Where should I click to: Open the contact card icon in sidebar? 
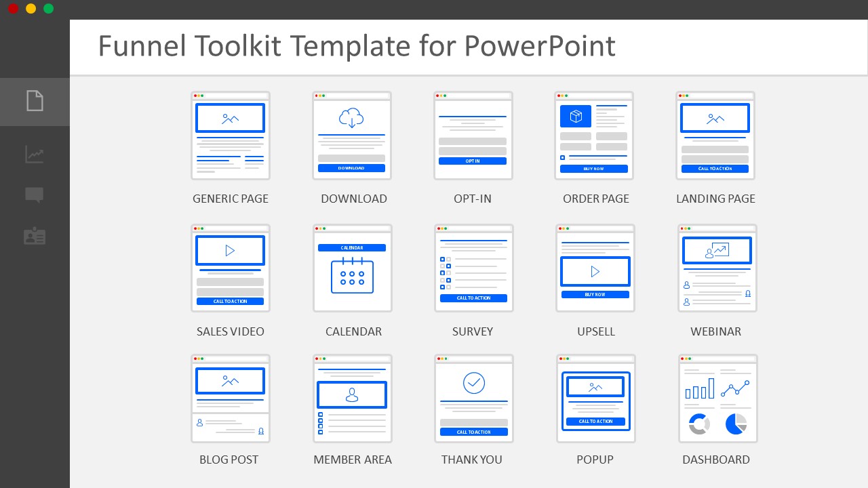pyautogui.click(x=35, y=236)
